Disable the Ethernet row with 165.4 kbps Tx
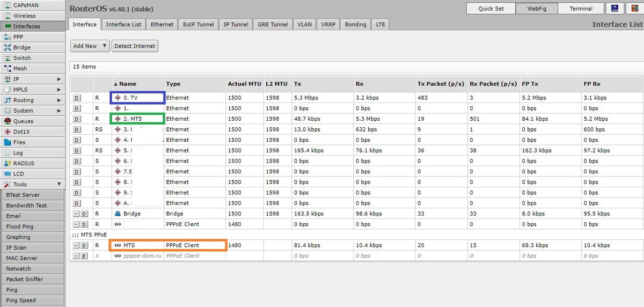Viewport: 644px width, 307px height. coord(76,150)
